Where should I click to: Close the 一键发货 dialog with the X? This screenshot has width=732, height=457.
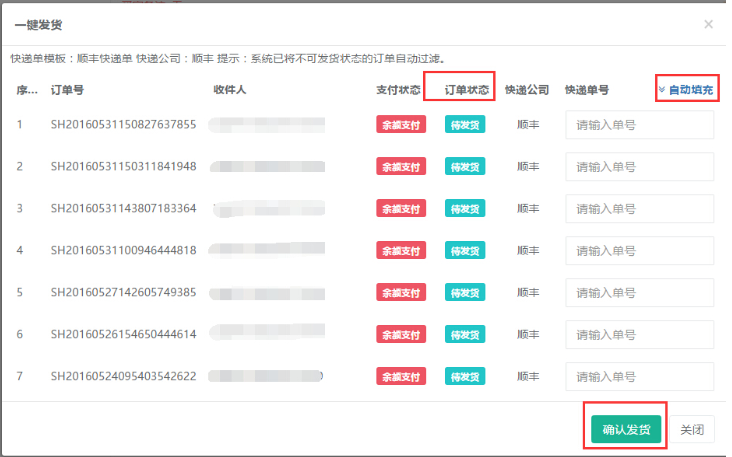pos(708,24)
